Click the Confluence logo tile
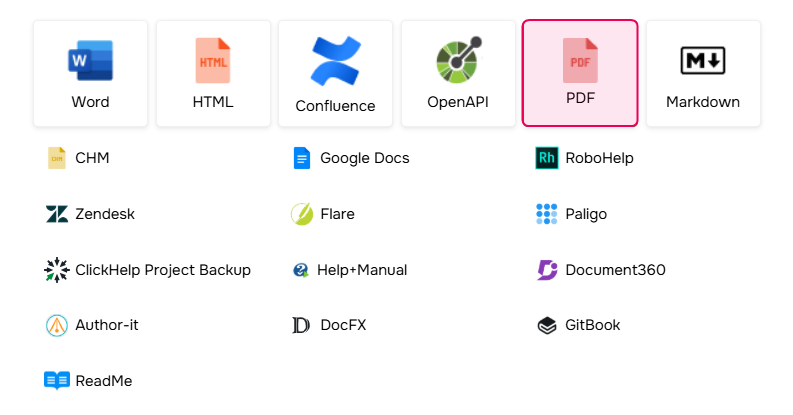This screenshot has width=793, height=415. click(x=335, y=74)
